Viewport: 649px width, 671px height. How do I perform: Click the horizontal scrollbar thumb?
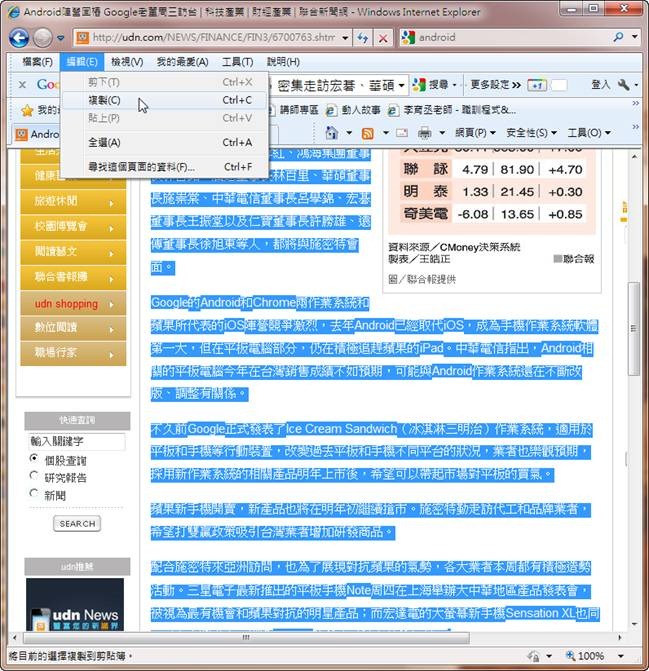tap(246, 637)
